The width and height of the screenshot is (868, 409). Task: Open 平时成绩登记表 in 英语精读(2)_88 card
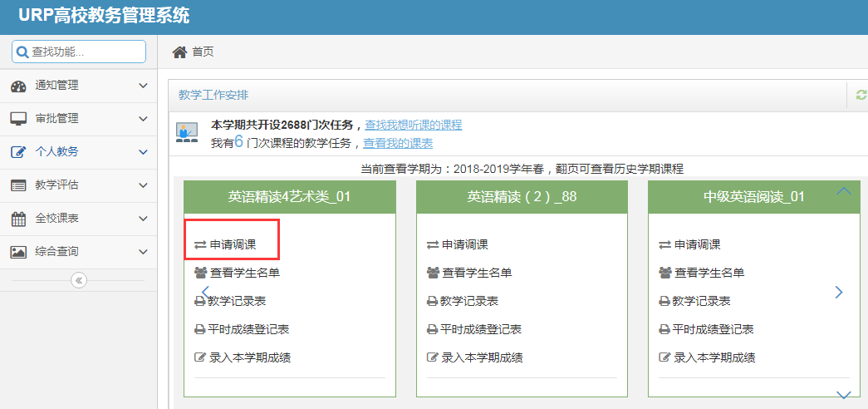point(480,330)
